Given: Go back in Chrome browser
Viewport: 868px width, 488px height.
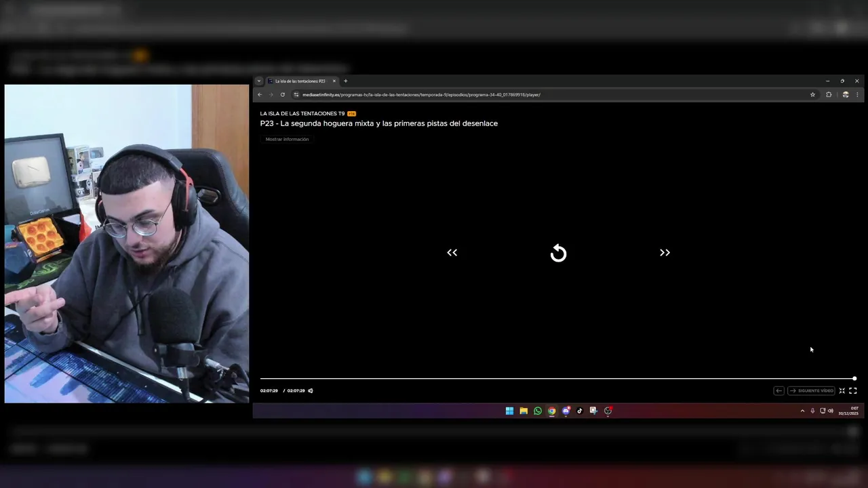Looking at the screenshot, I should point(260,95).
